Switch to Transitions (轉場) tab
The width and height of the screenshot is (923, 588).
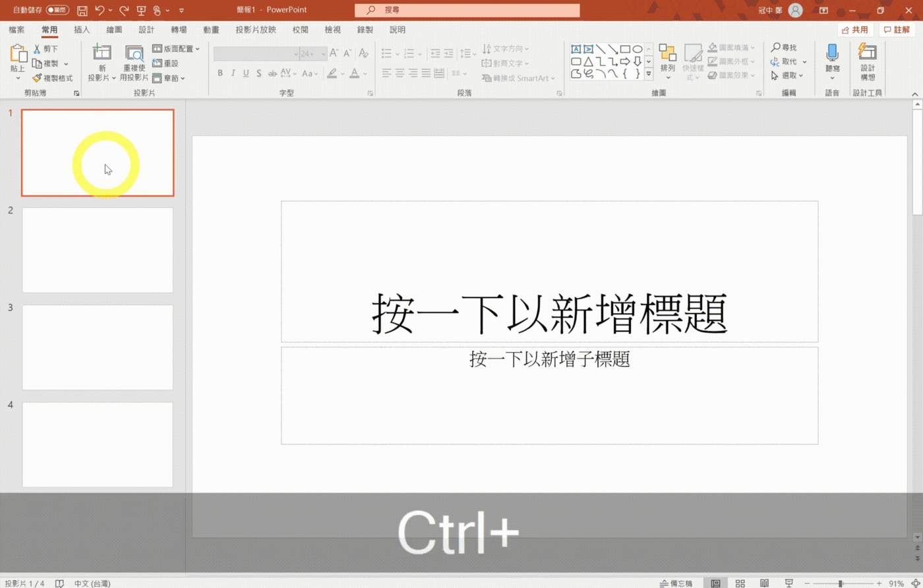[x=179, y=30]
